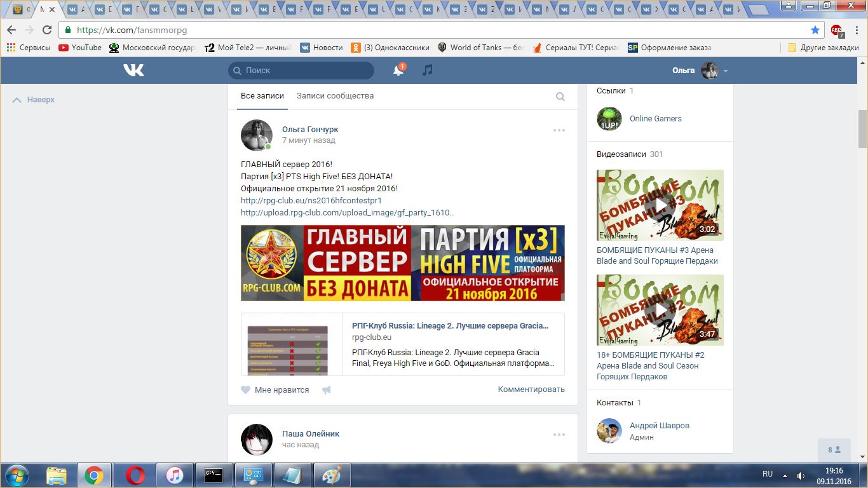The image size is (868, 488).
Task: Go to the VK home logo
Action: [x=133, y=71]
